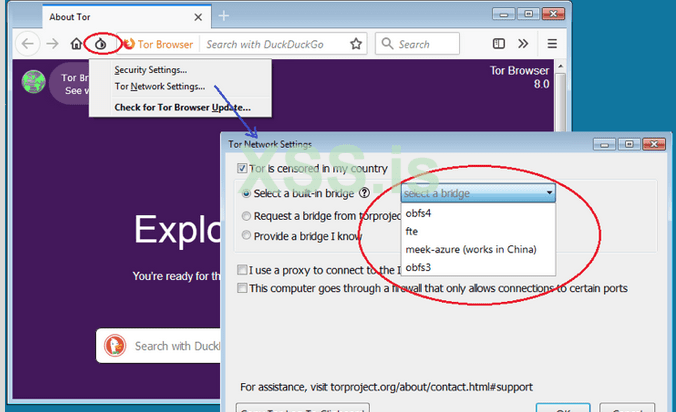The width and height of the screenshot is (676, 412).
Task: Choose obfs3 from bridge list
Action: [x=478, y=267]
